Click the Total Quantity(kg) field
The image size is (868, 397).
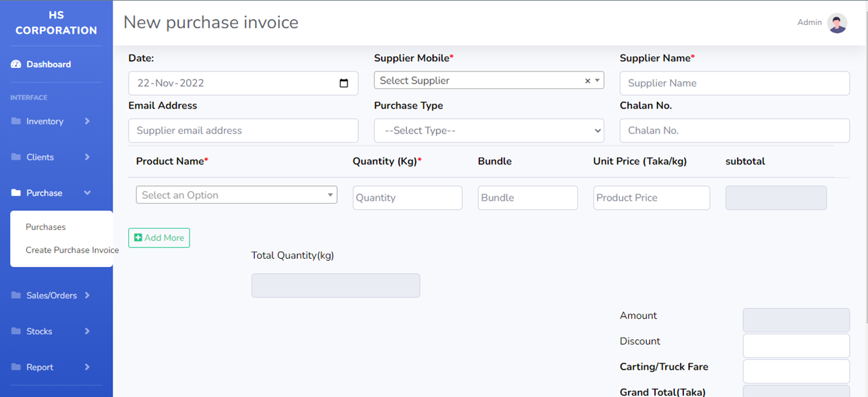click(x=336, y=286)
